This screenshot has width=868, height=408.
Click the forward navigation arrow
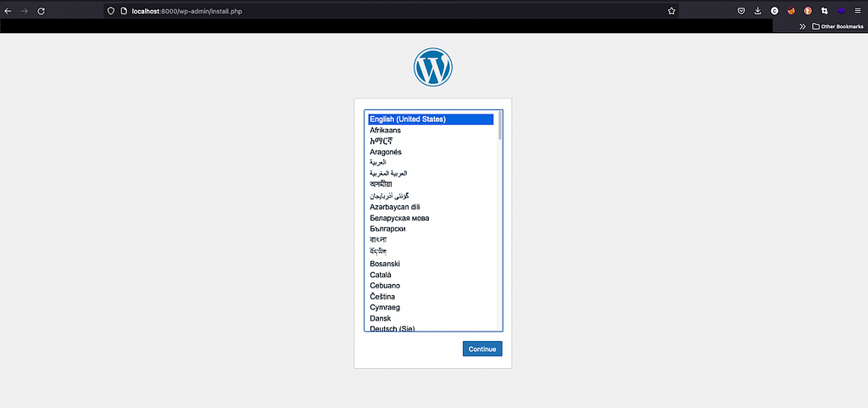point(25,11)
